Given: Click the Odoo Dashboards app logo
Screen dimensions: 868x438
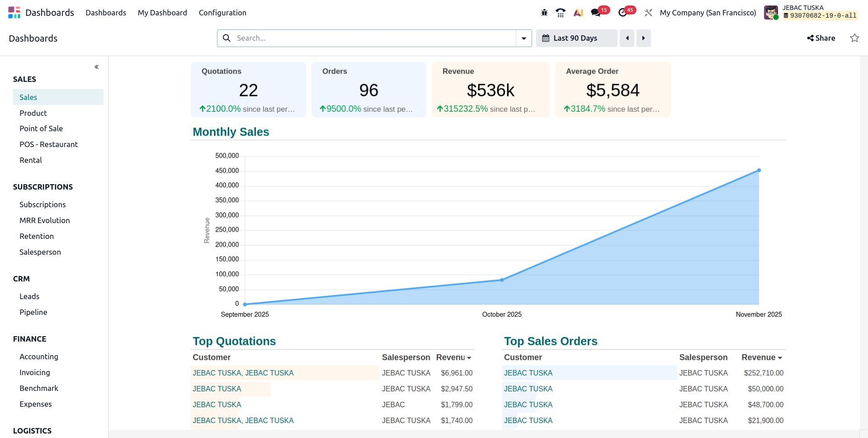Looking at the screenshot, I should pos(14,13).
